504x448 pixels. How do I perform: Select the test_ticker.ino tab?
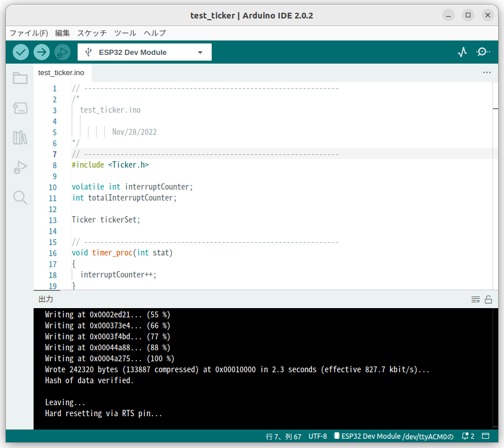[61, 72]
